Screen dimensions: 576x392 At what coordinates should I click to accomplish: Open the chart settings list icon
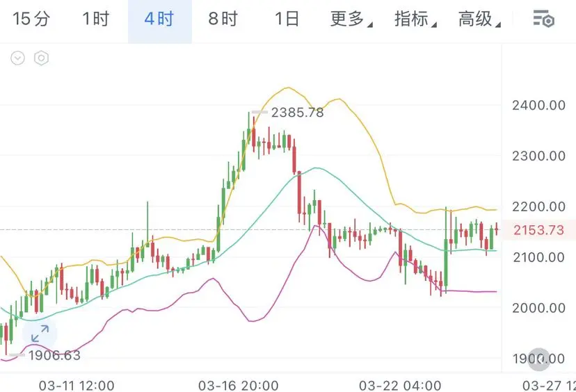[543, 19]
